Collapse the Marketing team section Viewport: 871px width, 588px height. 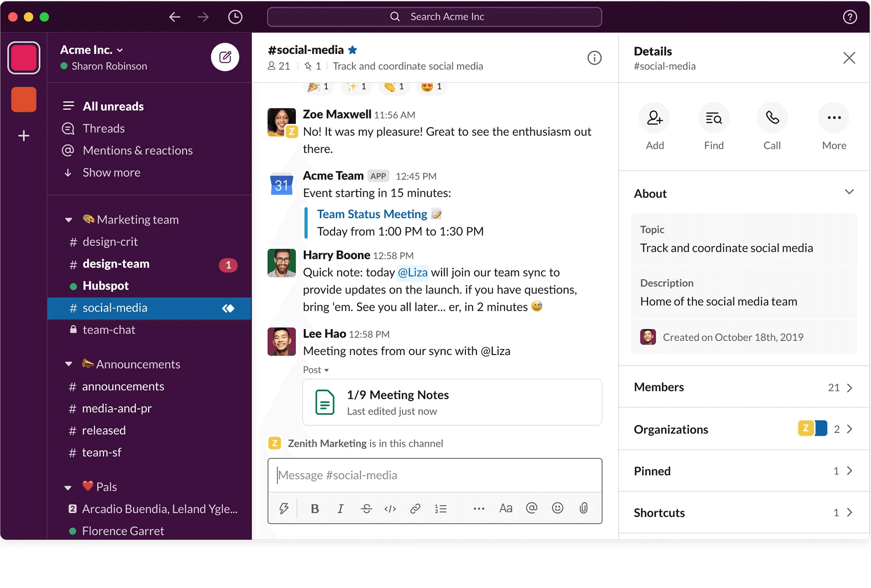coord(69,220)
